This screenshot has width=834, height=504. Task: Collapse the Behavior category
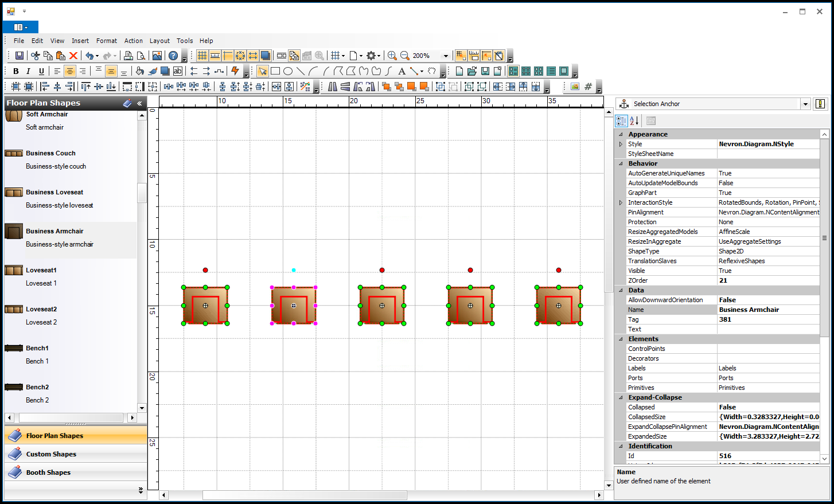tap(621, 163)
